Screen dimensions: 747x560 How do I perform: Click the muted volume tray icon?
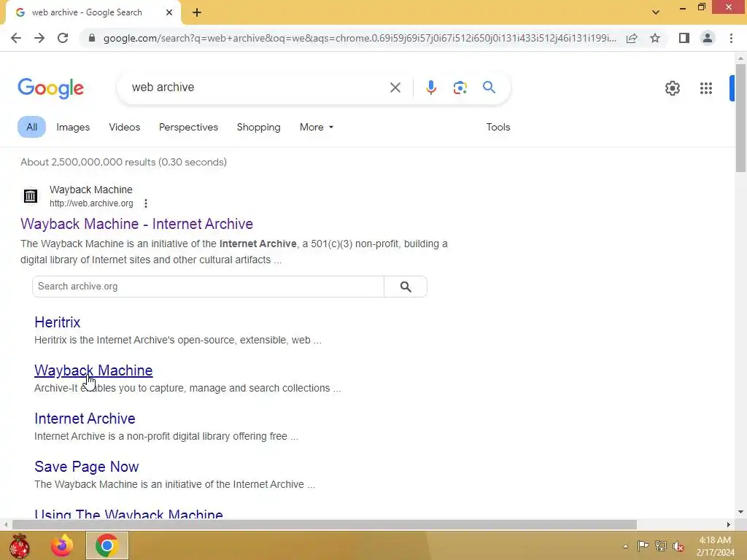pyautogui.click(x=678, y=545)
